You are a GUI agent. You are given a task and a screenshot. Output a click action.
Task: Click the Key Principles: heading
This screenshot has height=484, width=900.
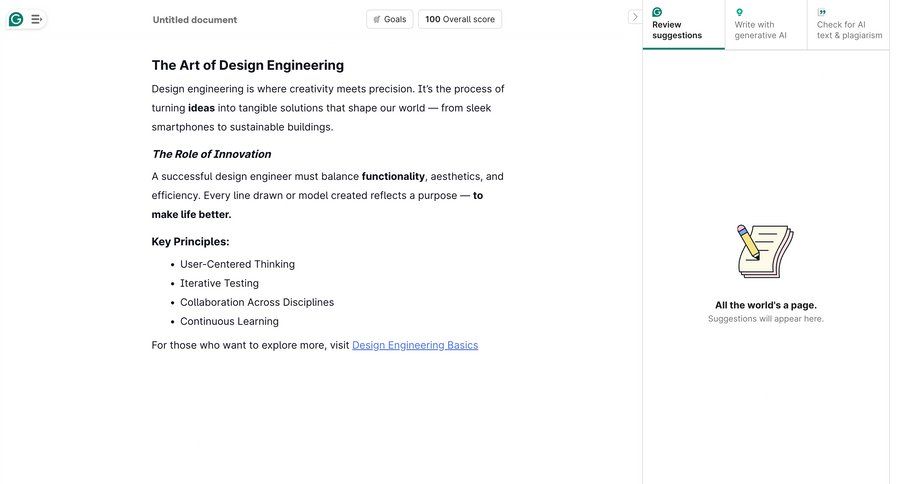(190, 242)
